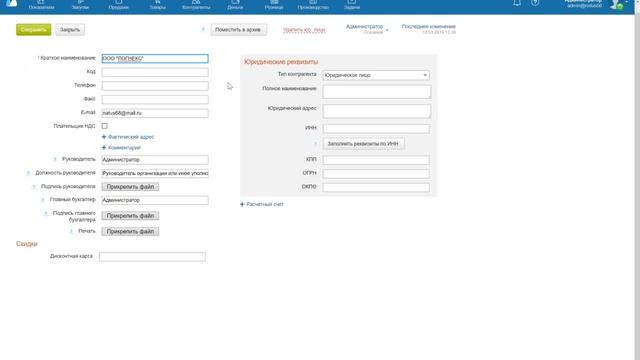Click the help icon beside Главный бухгалтер
The image size is (640, 360).
(43, 200)
